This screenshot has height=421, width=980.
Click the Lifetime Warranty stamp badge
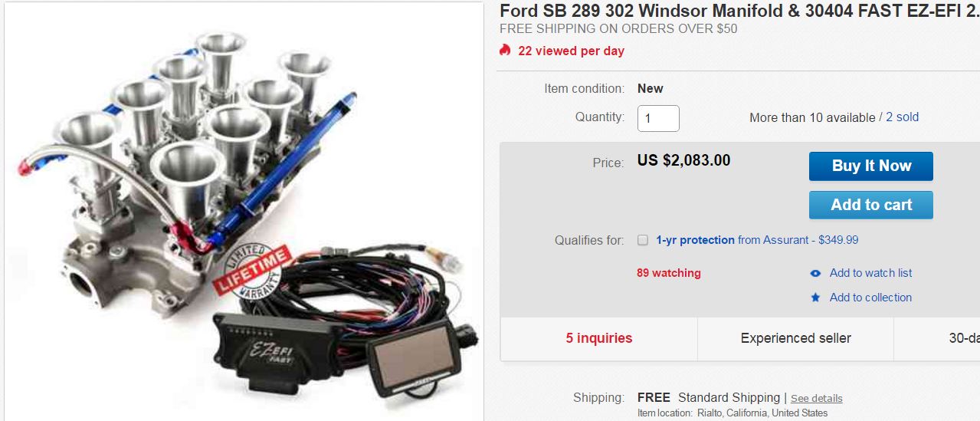click(253, 271)
